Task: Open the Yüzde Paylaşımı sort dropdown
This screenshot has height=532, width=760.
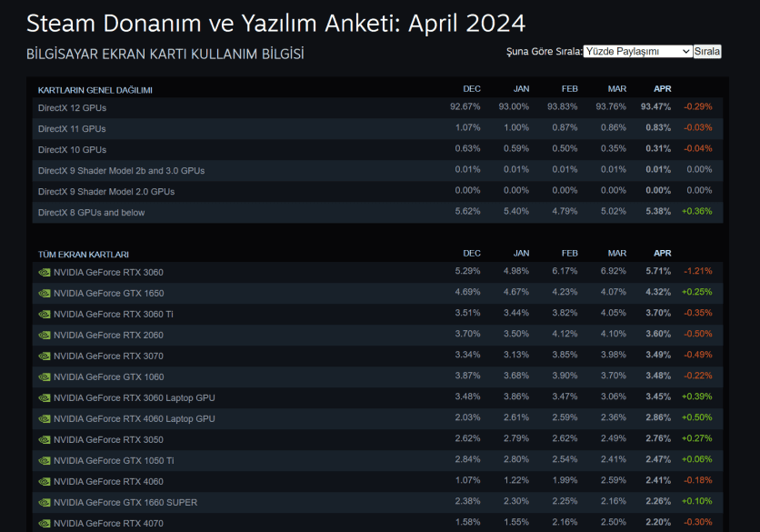Action: pos(637,52)
